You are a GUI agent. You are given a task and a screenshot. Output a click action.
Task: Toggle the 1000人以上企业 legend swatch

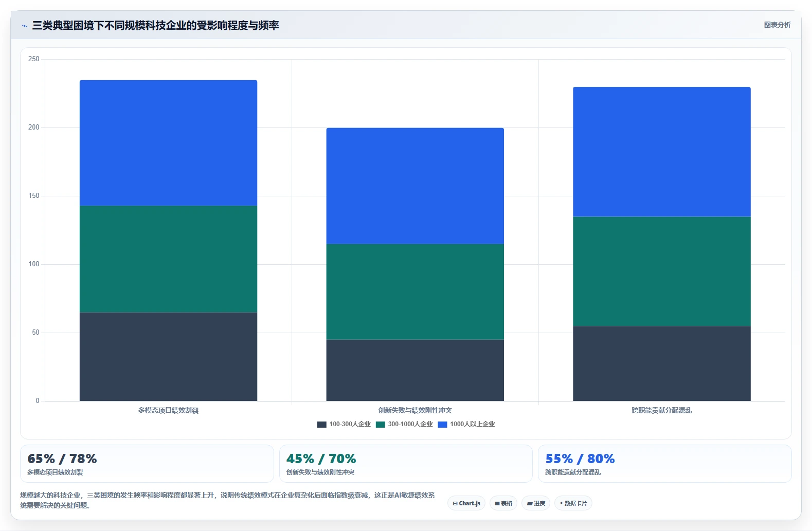coord(442,425)
